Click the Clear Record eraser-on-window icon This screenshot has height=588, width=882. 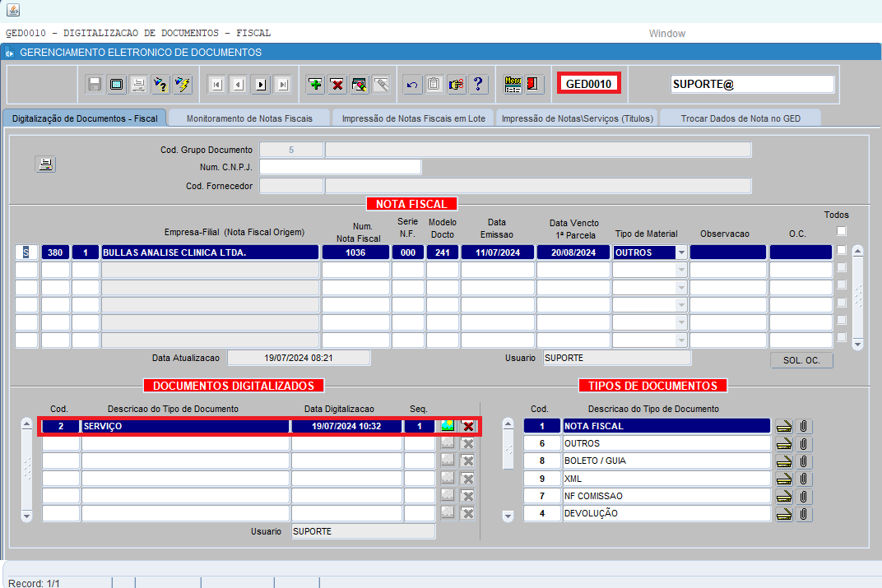click(x=360, y=85)
